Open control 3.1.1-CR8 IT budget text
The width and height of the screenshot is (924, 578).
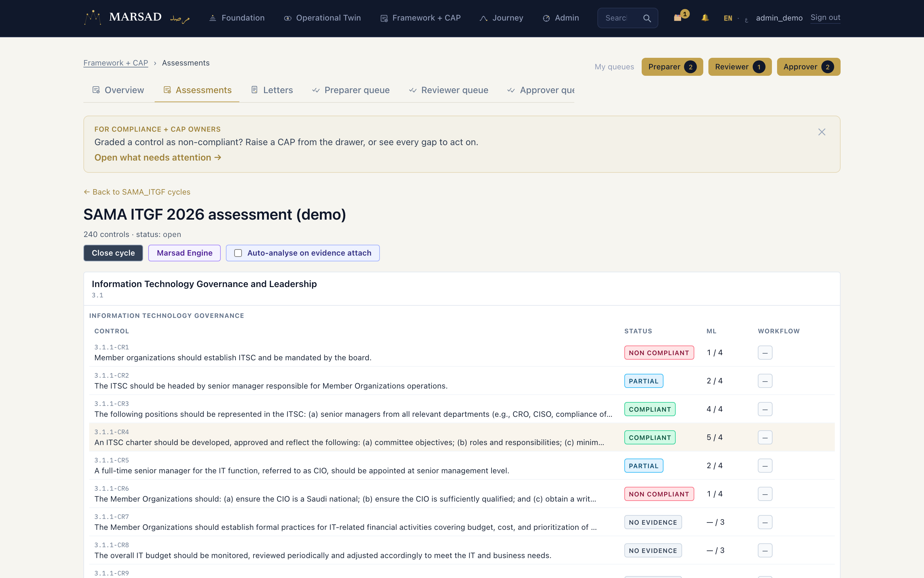coord(323,556)
